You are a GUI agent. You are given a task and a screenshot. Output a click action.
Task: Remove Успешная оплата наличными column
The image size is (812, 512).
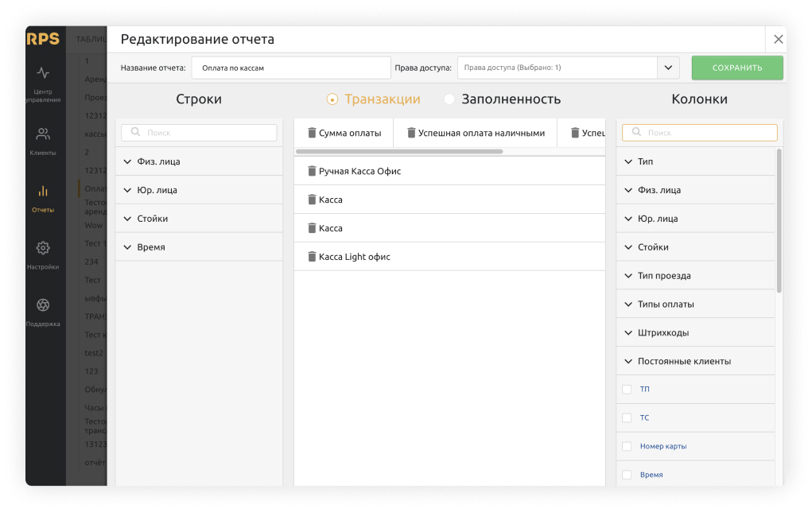point(411,134)
